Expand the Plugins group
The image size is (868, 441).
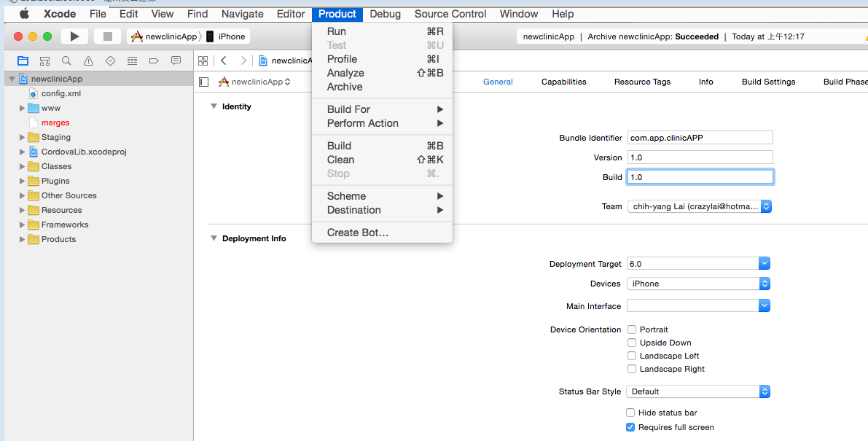click(22, 181)
